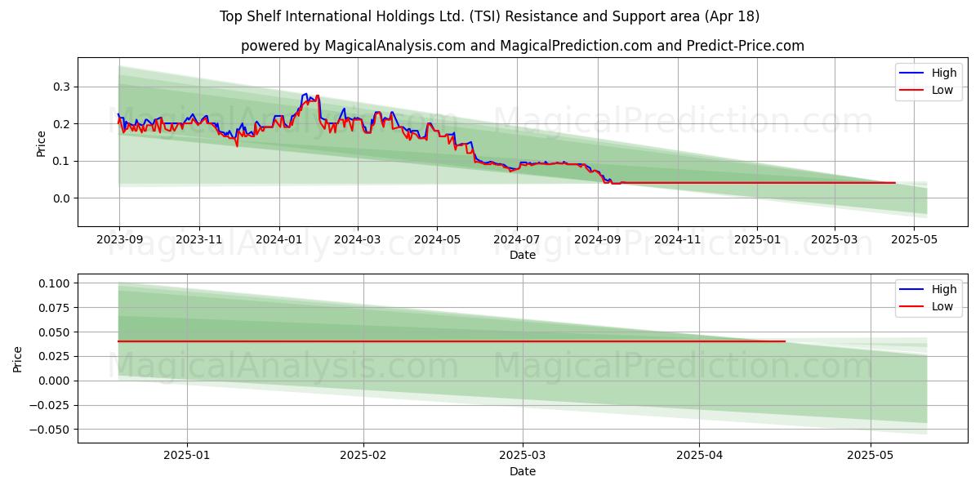Viewport: 980px width, 490px height.
Task: Click the lower chart 'Date' axis label
Action: (x=523, y=471)
